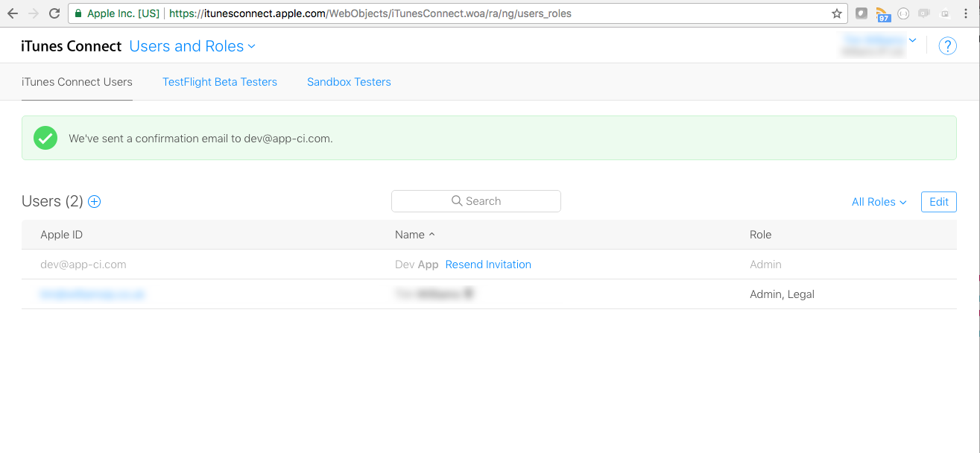Focus the Search users field

coord(476,201)
